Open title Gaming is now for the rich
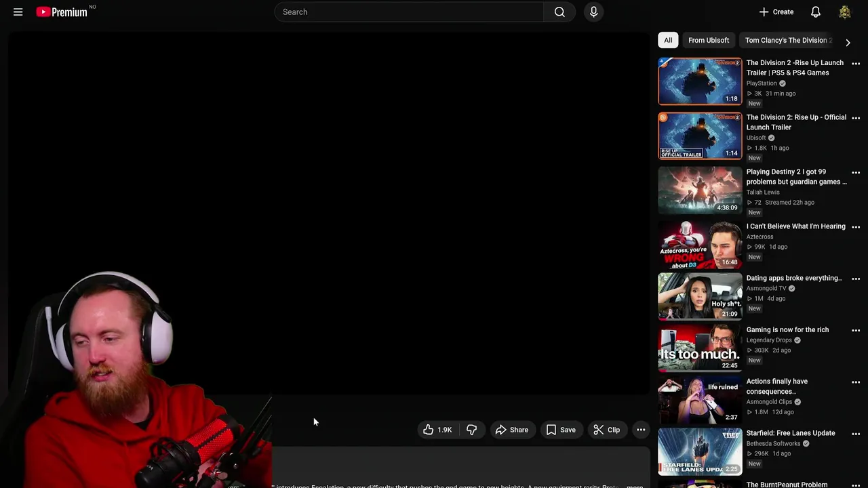Viewport: 868px width, 488px height. pos(787,329)
